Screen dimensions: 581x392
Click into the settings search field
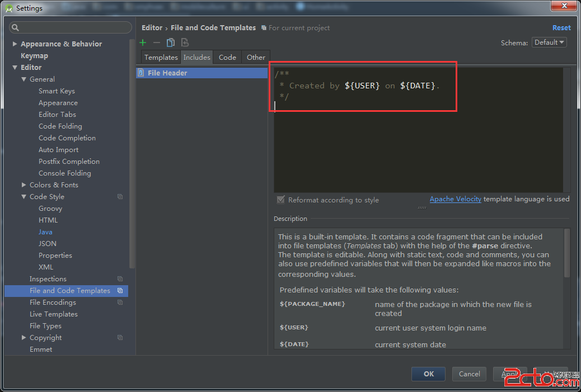pyautogui.click(x=71, y=27)
